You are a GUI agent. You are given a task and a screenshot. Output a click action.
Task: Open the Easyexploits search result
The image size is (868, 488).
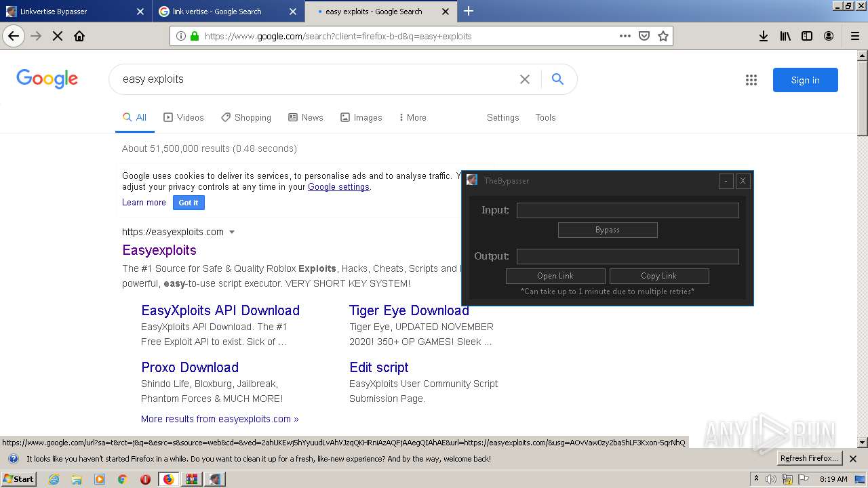[159, 250]
